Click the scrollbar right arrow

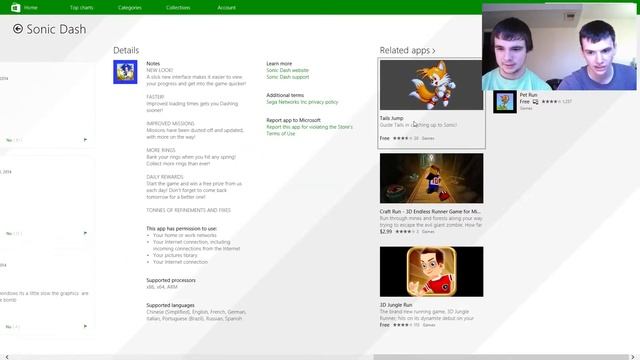(x=633, y=357)
